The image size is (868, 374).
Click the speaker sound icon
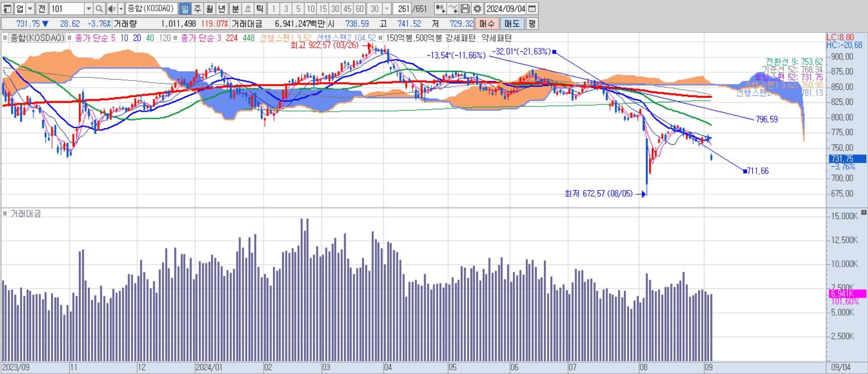pos(112,9)
